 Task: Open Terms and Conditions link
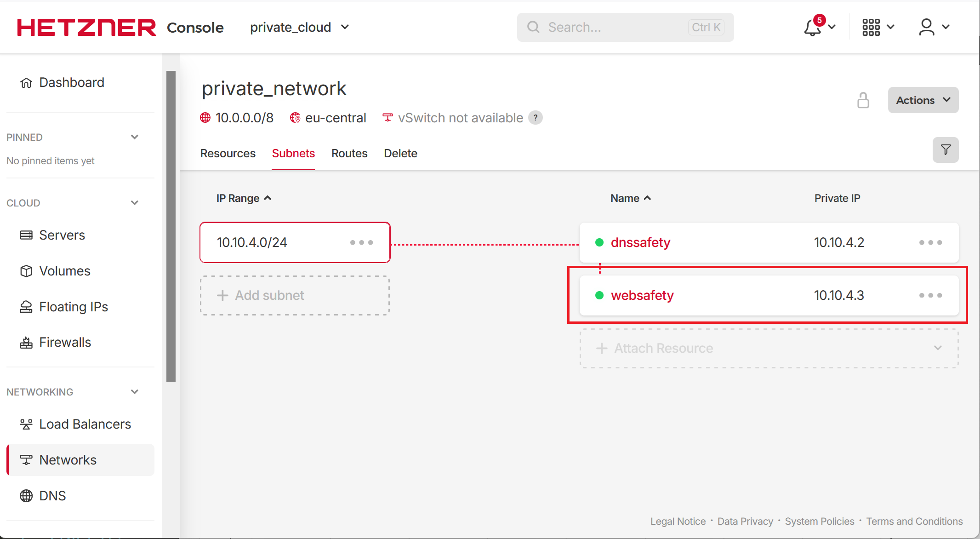tap(914, 521)
